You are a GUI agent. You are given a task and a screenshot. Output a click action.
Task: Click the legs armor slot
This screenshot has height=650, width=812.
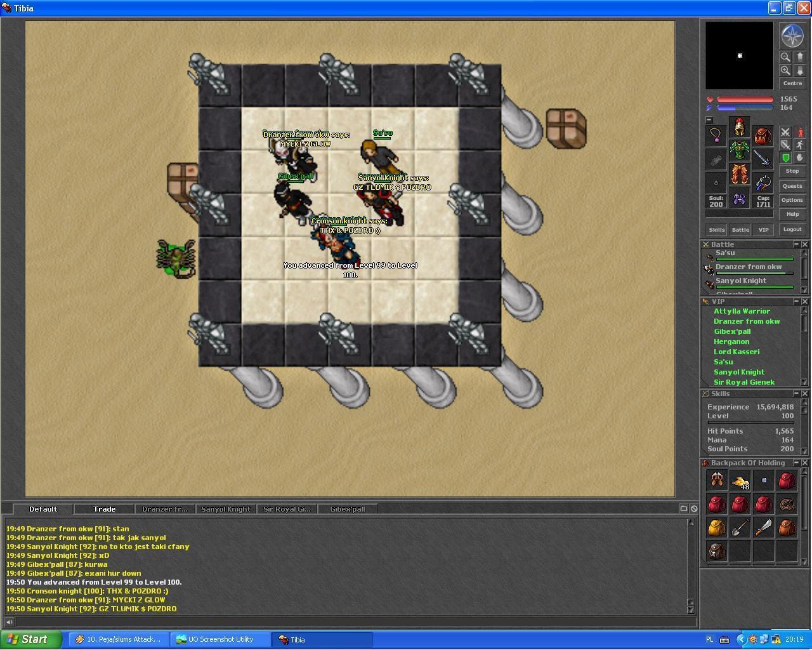(739, 175)
